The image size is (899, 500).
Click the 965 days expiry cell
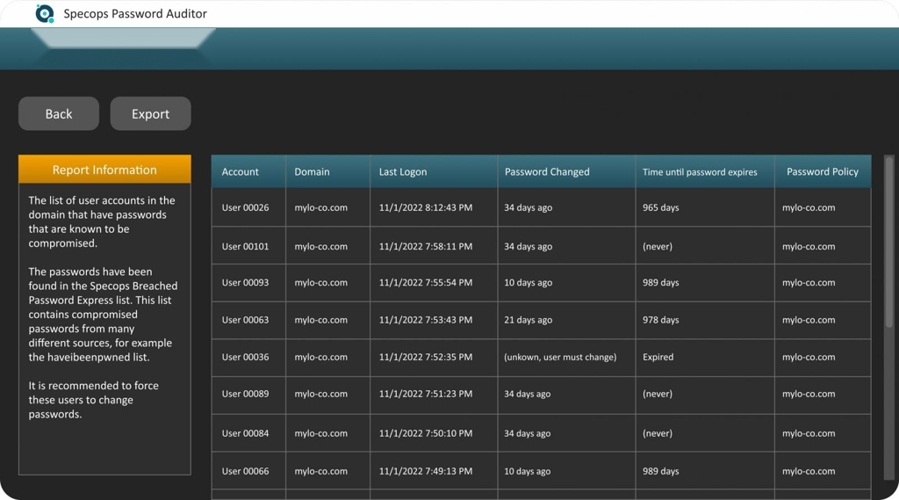coord(660,208)
